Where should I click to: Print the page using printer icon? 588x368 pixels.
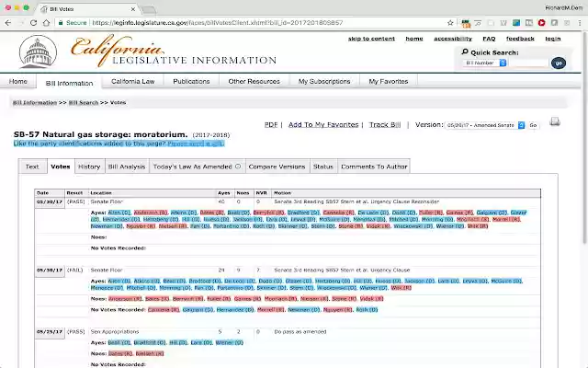coord(555,121)
